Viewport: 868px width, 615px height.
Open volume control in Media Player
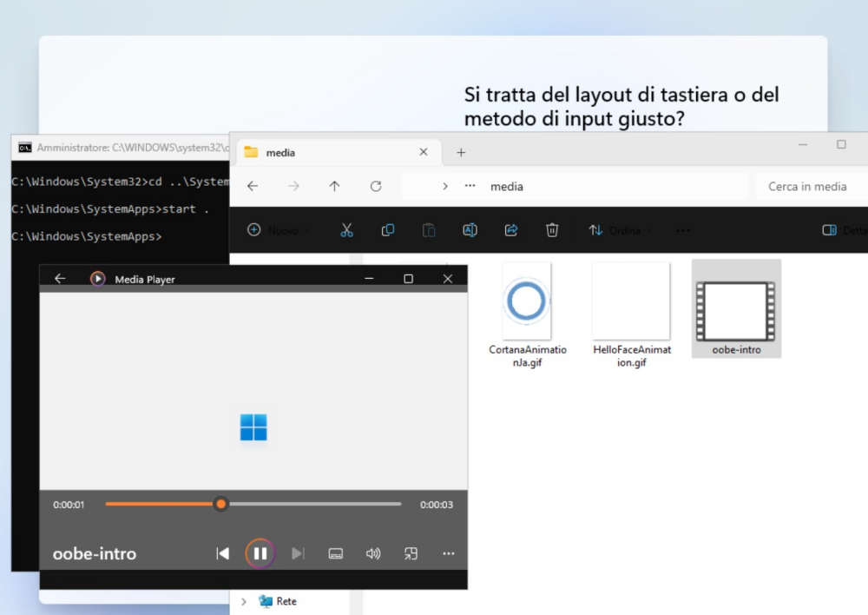tap(373, 553)
